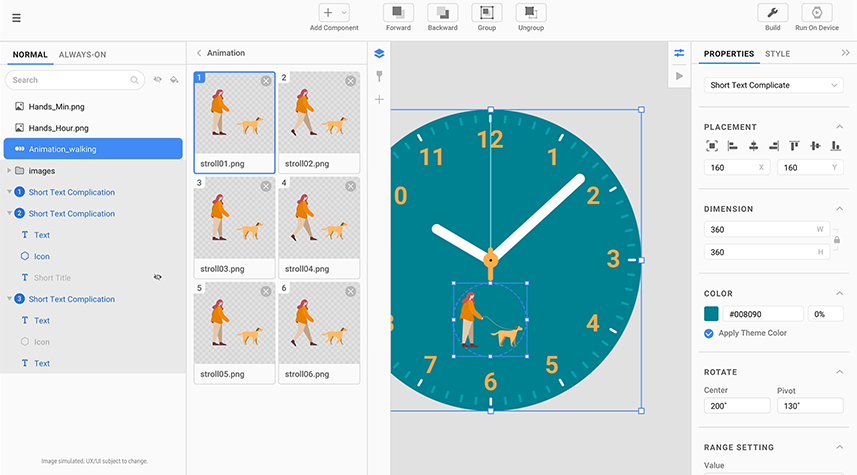Collapse the Placement section

tap(838, 127)
